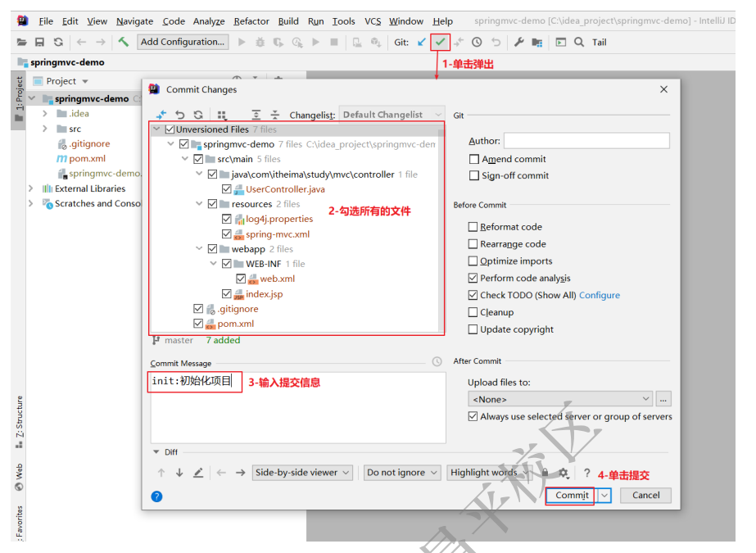Uncheck the pom.xml checkbox in commit list
756x553 pixels.
198,324
